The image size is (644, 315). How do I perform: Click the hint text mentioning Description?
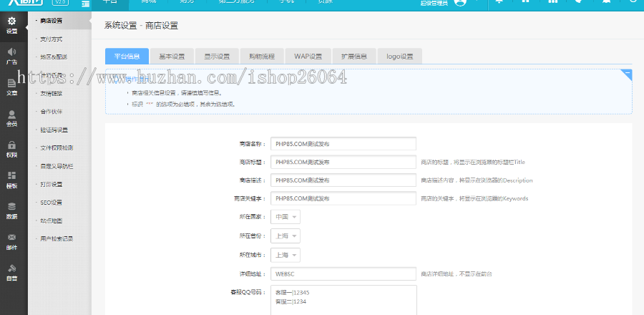pos(477,180)
